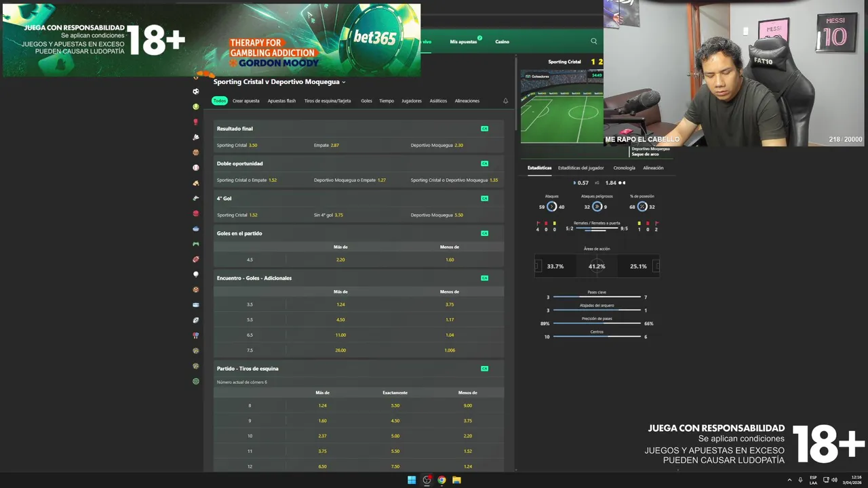The width and height of the screenshot is (868, 488).
Task: Select Menos de 4.5 goals at 1.60
Action: tap(450, 260)
